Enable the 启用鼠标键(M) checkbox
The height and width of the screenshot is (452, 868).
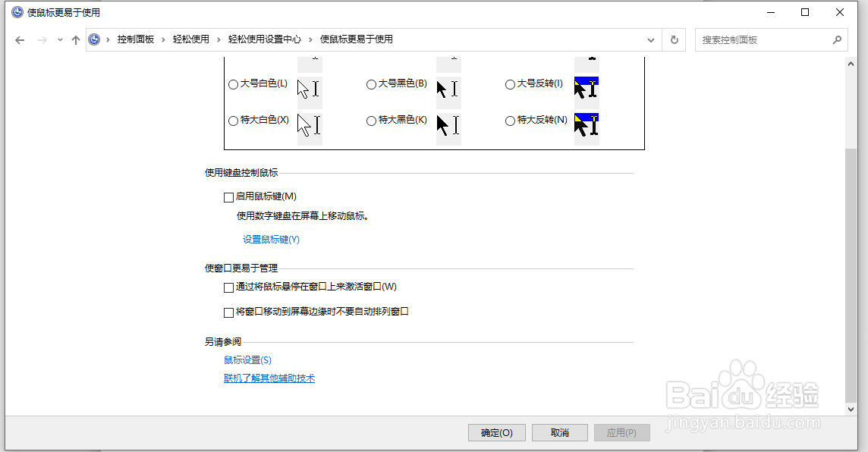coord(228,196)
